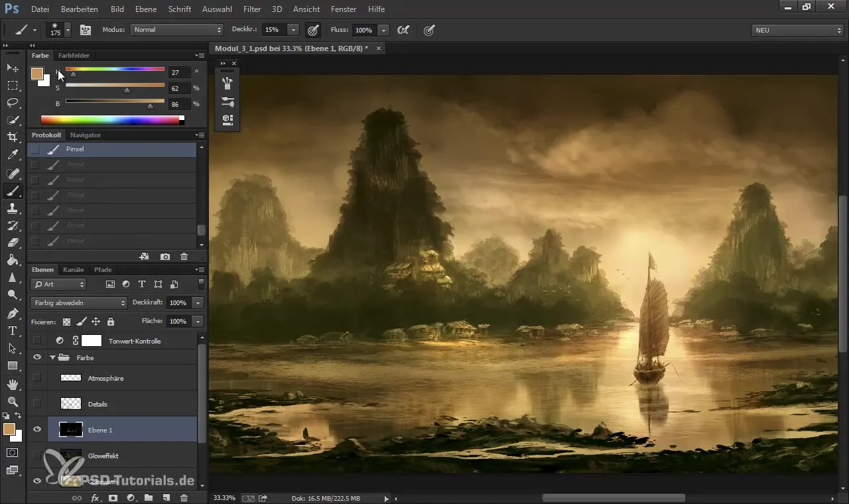Viewport: 849px width, 504px height.
Task: Create new group folder icon
Action: click(149, 497)
